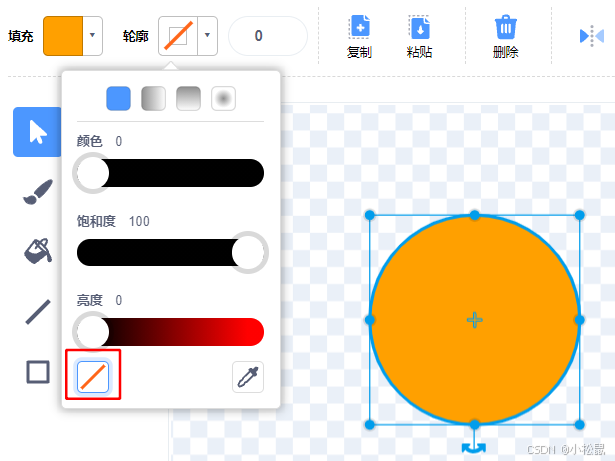
Task: Choose solid color fill mode
Action: tap(118, 98)
